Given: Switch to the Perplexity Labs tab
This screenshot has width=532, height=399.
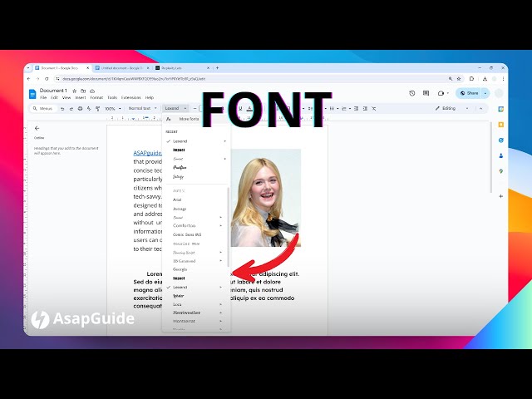Looking at the screenshot, I should [x=182, y=68].
